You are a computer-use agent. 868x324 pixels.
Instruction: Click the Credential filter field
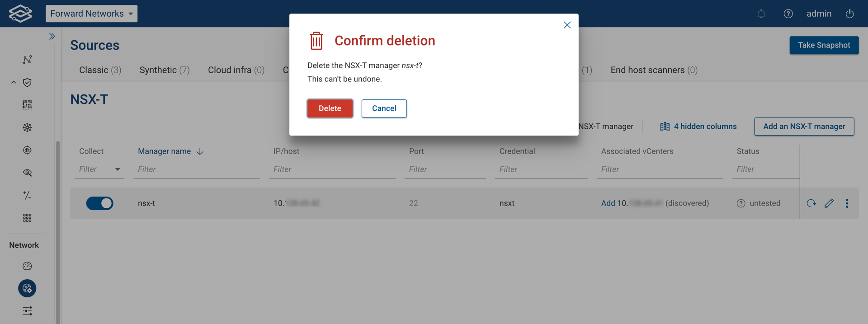(541, 169)
